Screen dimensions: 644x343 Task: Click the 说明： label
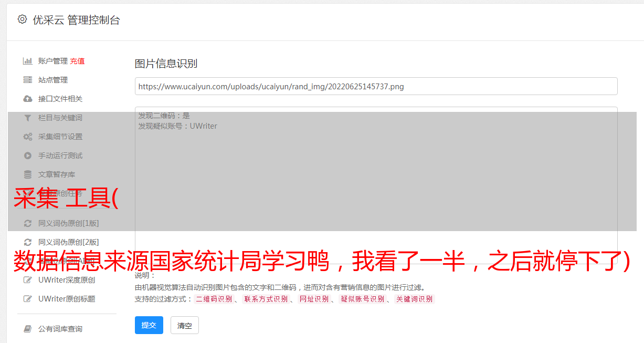pyautogui.click(x=145, y=276)
